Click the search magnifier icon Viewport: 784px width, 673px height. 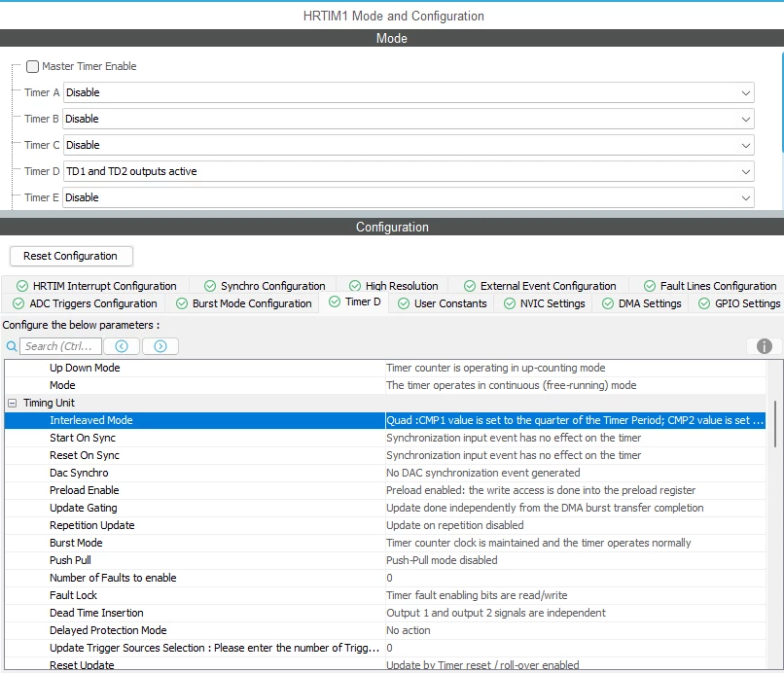12,346
